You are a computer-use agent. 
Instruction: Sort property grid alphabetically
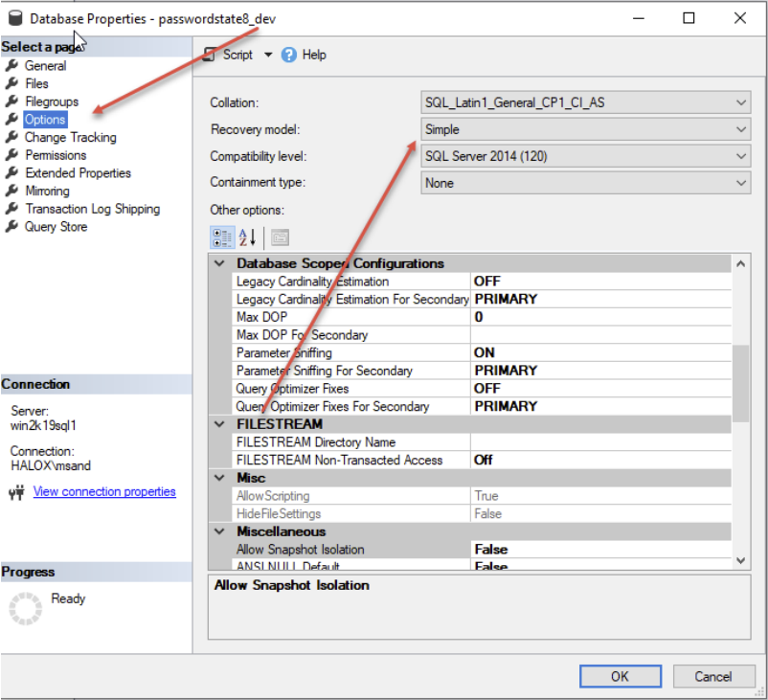247,238
